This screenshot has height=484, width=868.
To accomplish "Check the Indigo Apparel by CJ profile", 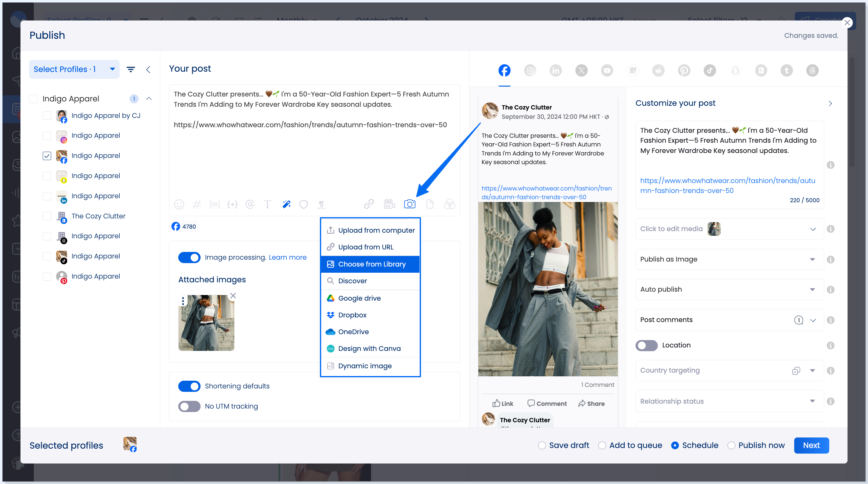I will click(47, 115).
